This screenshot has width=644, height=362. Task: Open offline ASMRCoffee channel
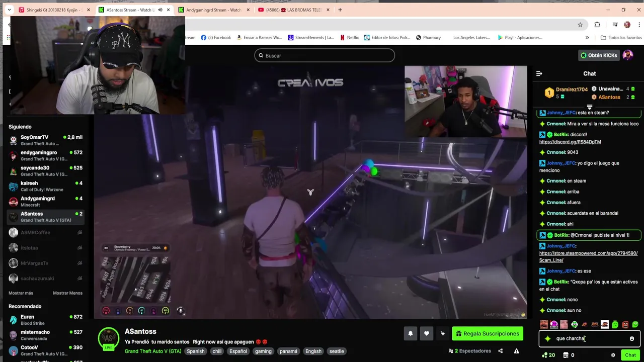click(45, 232)
